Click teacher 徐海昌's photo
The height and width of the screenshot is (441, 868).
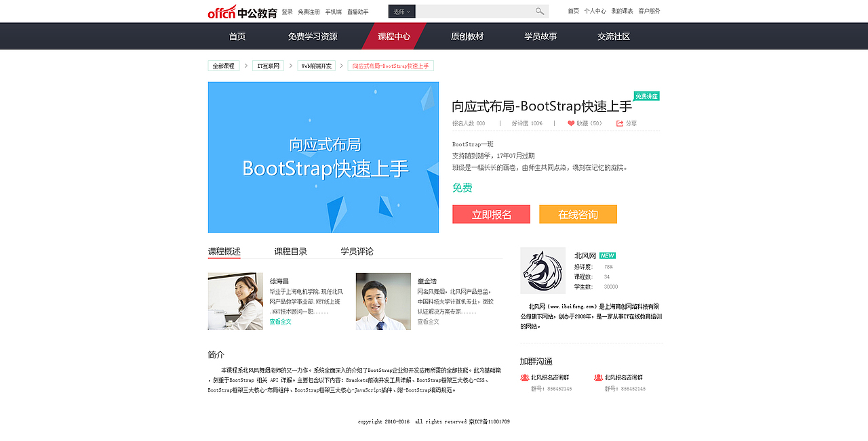click(235, 301)
